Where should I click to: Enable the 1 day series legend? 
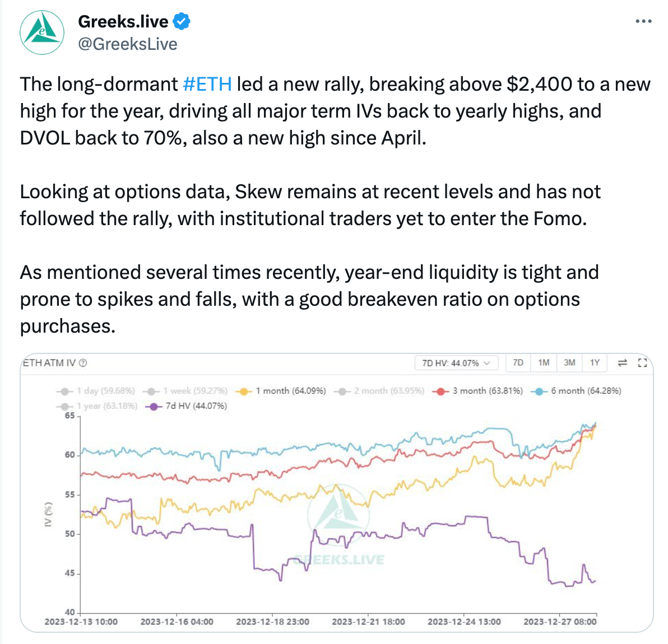tap(95, 391)
